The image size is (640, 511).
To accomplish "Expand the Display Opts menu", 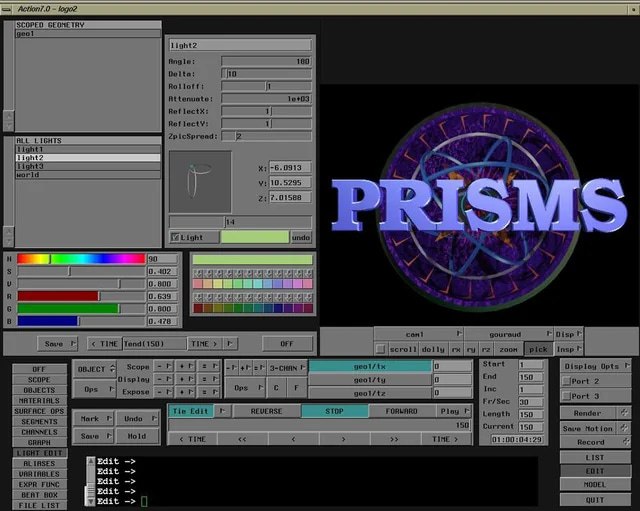I will (596, 366).
